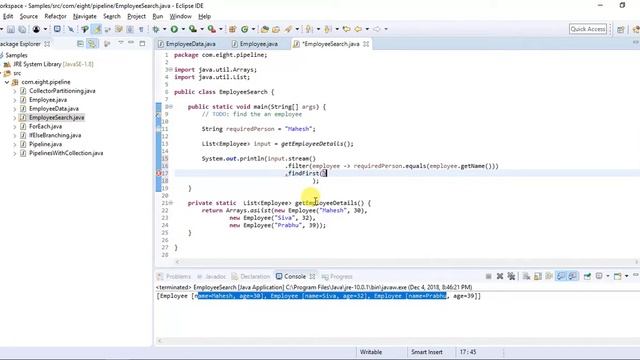Click the error marker on line 17
The image size is (640, 360).
[x=158, y=173]
